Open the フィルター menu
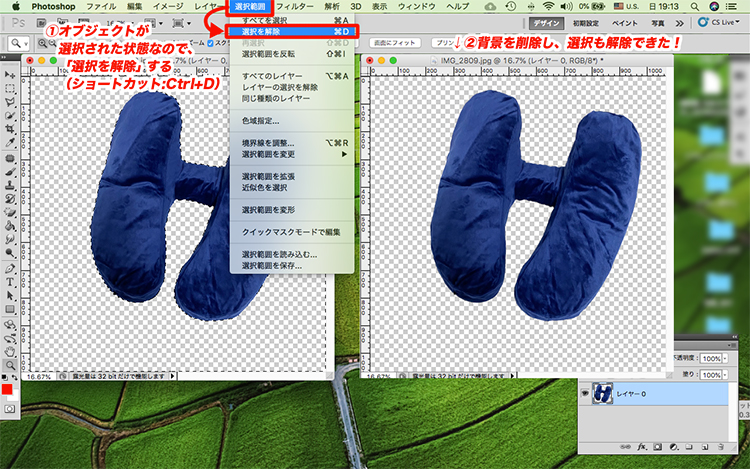This screenshot has height=469, width=750. click(x=295, y=6)
